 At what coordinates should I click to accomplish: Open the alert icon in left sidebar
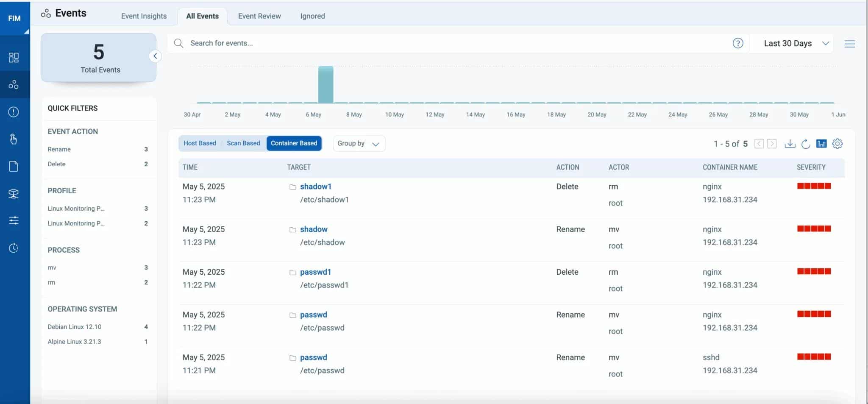(x=14, y=112)
